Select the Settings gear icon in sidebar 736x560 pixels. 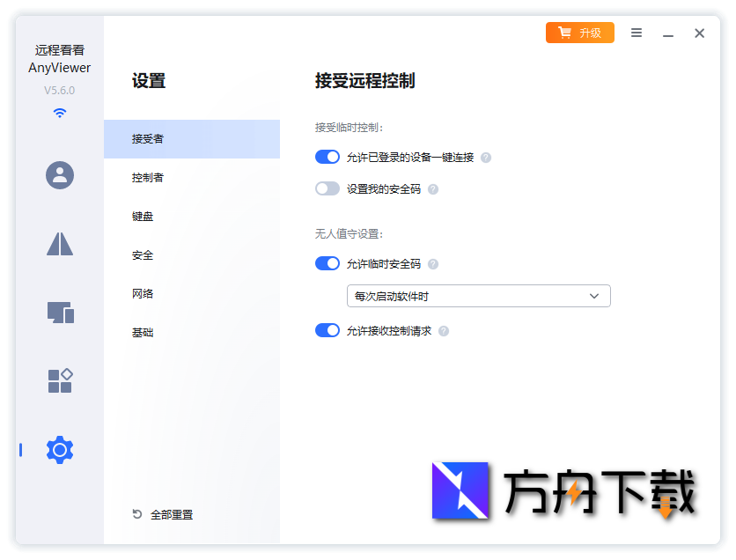[59, 450]
